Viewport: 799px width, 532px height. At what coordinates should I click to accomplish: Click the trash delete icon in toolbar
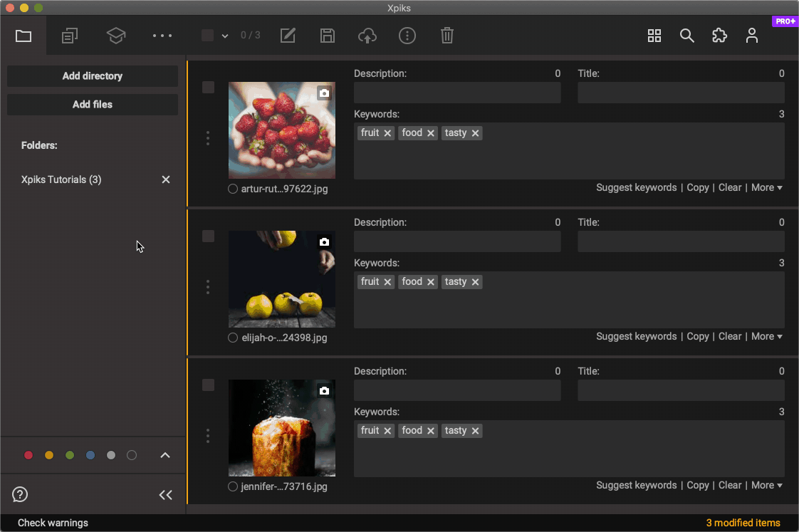pyautogui.click(x=446, y=36)
